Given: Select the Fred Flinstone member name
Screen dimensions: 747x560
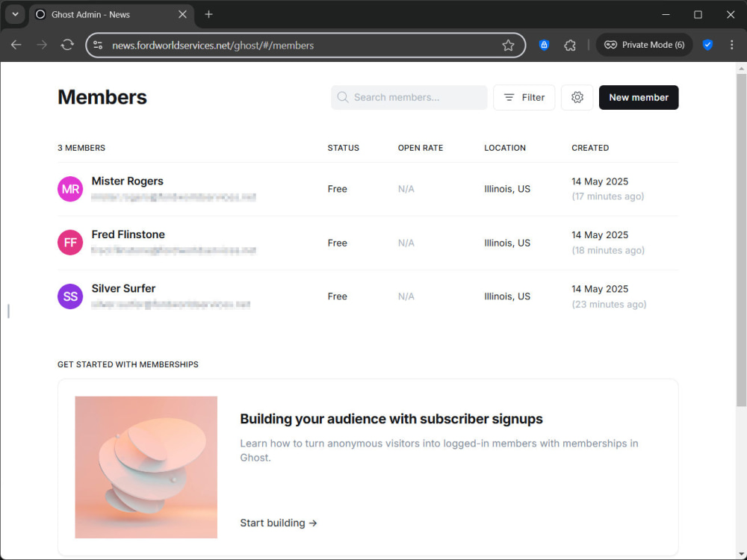Looking at the screenshot, I should (x=128, y=234).
